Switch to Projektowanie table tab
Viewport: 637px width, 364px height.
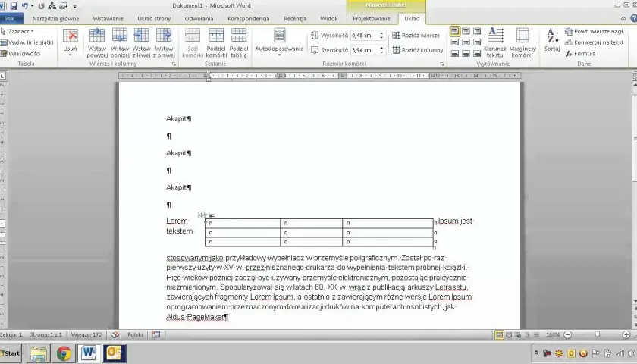(372, 19)
